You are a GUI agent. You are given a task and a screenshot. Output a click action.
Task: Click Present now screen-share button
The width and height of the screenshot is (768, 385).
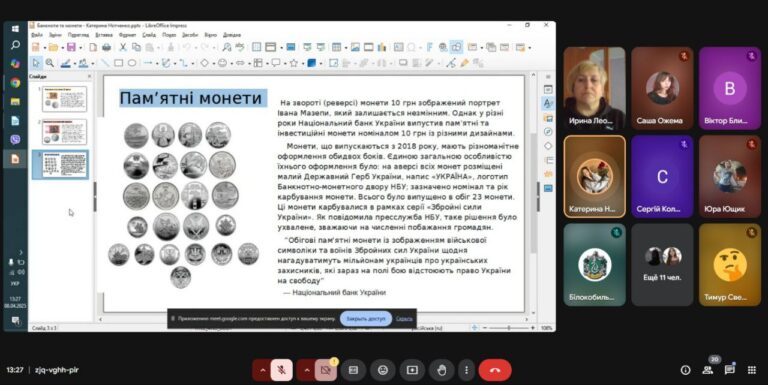click(412, 370)
